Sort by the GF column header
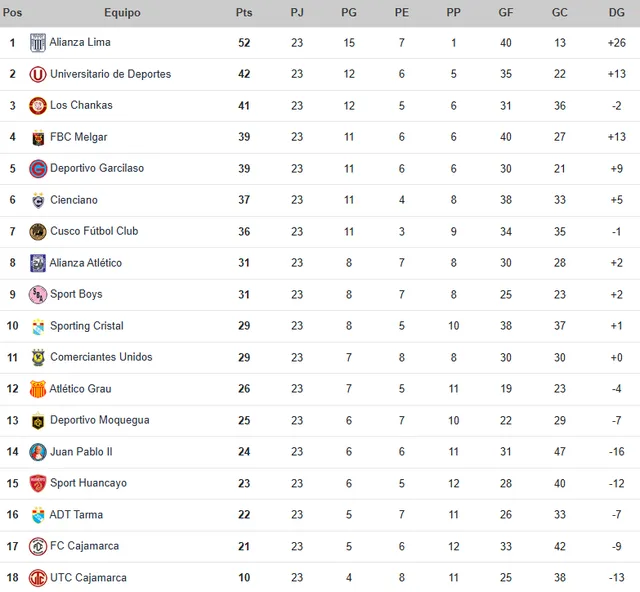The image size is (640, 592). (x=506, y=13)
